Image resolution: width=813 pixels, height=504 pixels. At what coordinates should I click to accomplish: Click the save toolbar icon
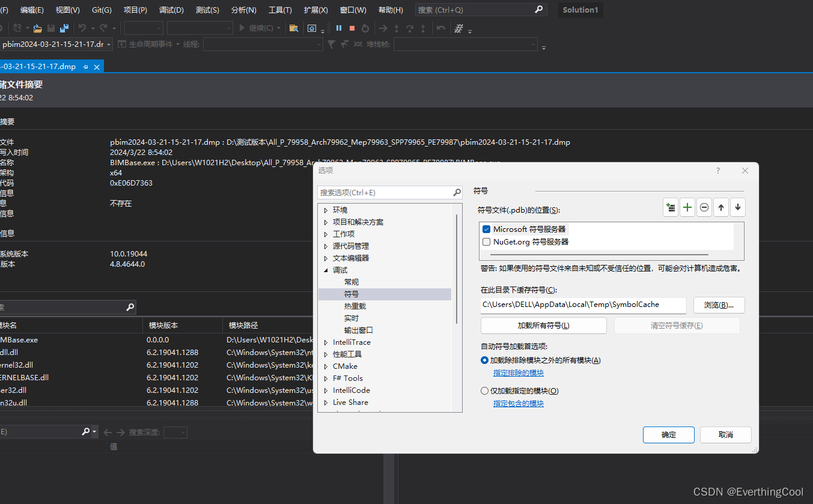(51, 28)
